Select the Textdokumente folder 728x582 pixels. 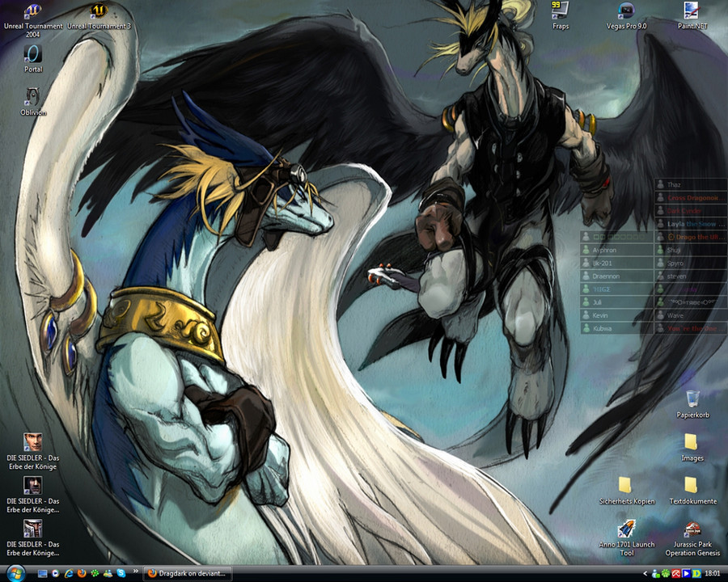[x=692, y=491]
